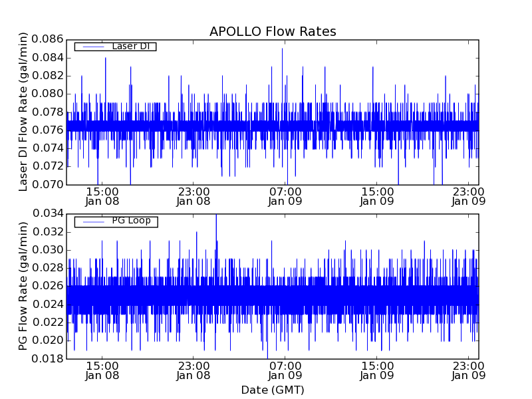Click the 0.034 tick label on bottom plot
Image resolution: width=532 pixels, height=399 pixels.
[x=47, y=213]
